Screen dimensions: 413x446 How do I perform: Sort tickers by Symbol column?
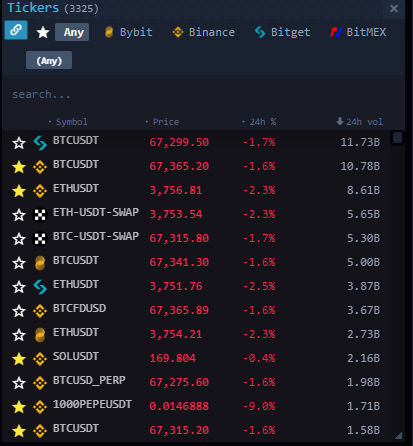(x=68, y=122)
